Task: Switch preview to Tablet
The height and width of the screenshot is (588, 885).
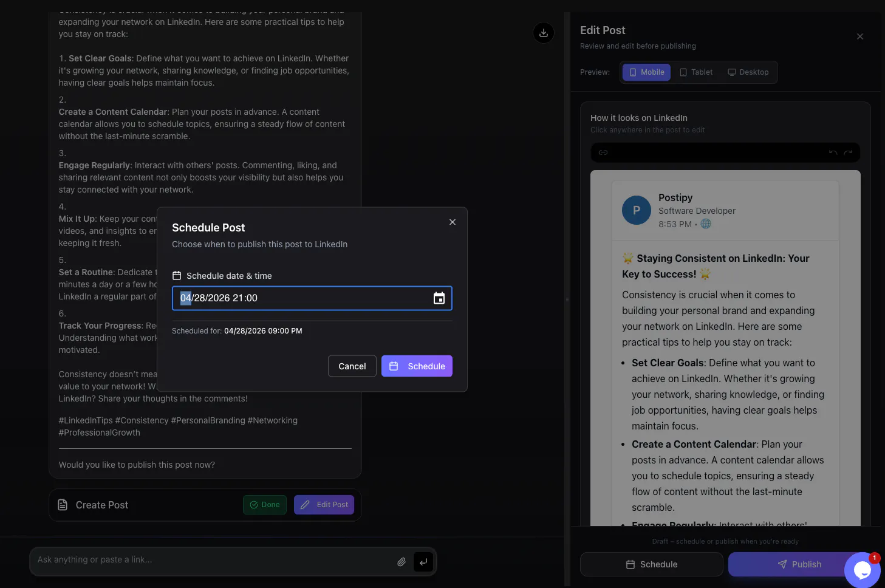Action: pos(696,72)
